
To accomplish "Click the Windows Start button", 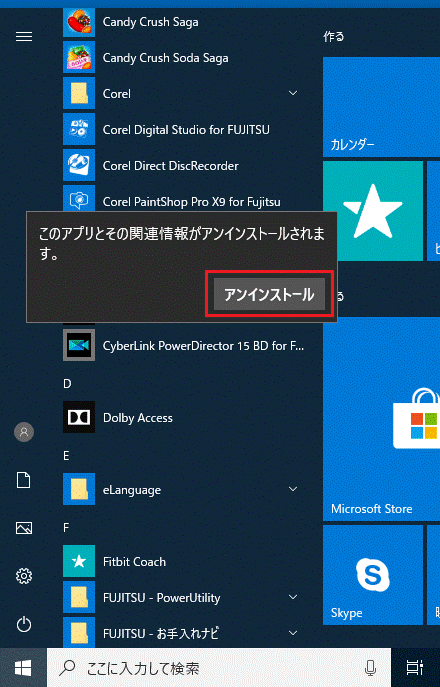I will 23,668.
